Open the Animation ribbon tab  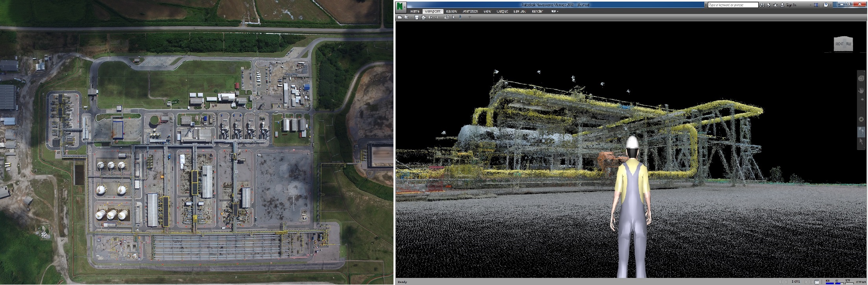(x=470, y=11)
